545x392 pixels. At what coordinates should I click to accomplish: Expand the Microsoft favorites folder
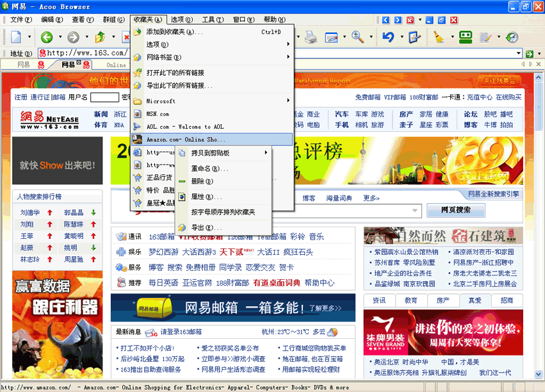(x=211, y=101)
